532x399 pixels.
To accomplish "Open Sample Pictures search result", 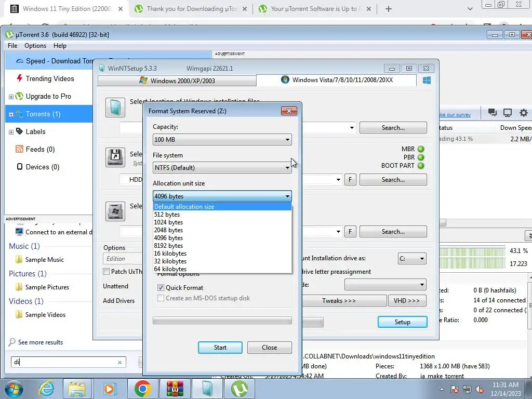I will 47,287.
